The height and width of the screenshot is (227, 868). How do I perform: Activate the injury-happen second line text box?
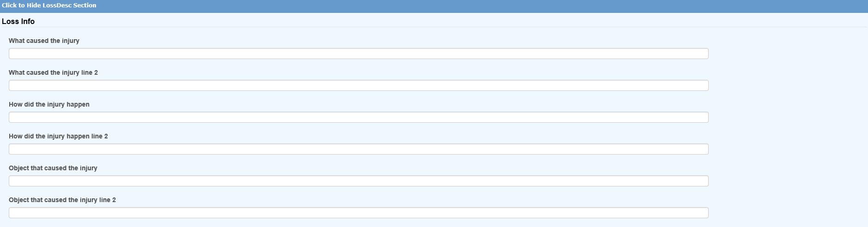358,149
